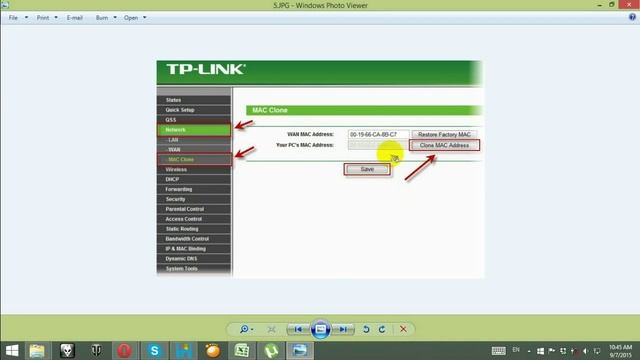Open the Burn menu

(x=102, y=18)
